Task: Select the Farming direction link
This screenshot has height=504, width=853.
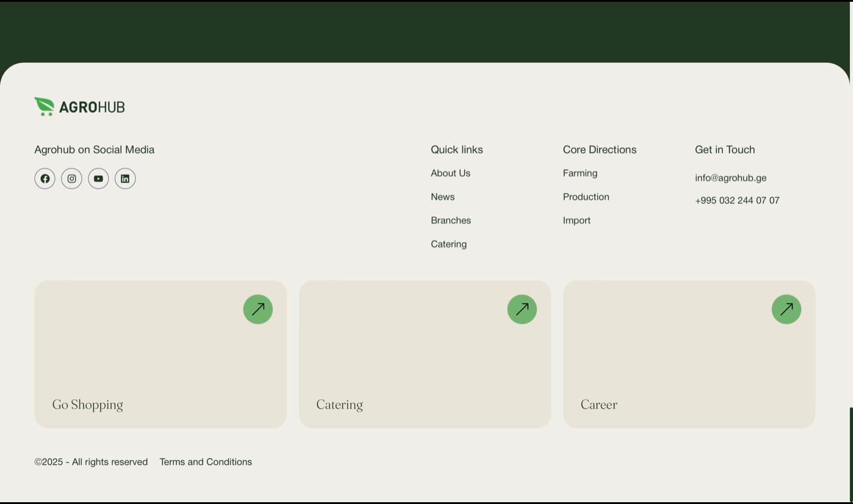Action: (580, 173)
